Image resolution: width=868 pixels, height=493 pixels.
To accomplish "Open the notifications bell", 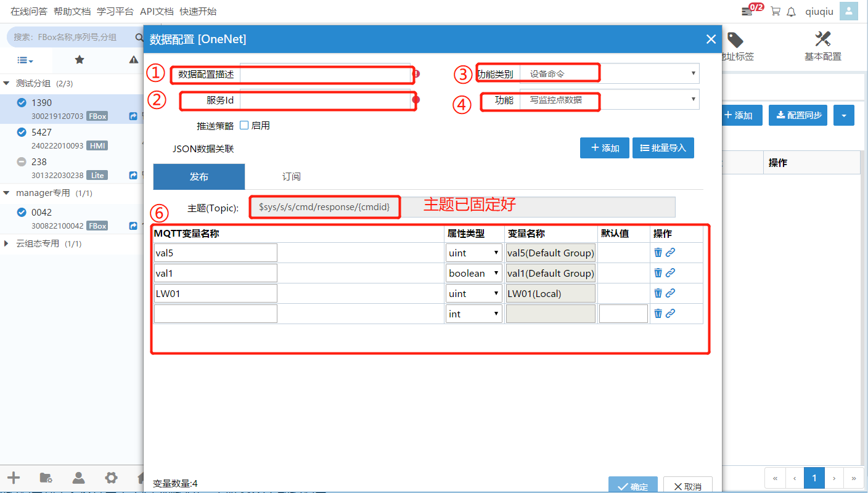I will pos(792,11).
